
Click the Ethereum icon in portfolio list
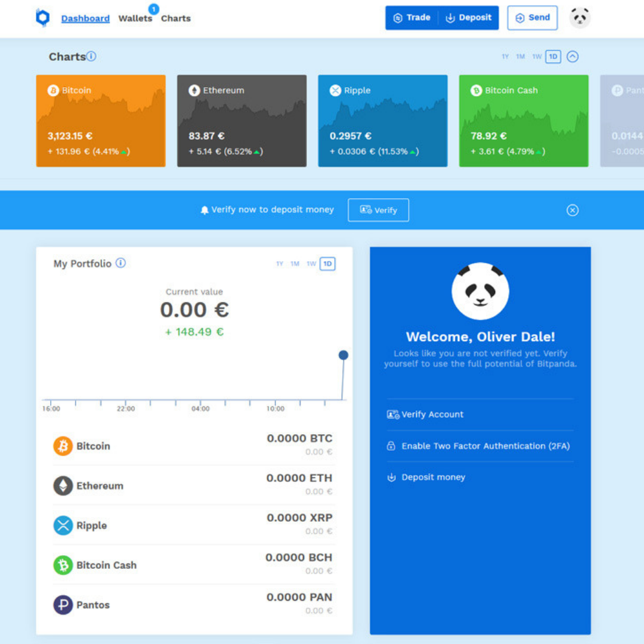pos(63,486)
